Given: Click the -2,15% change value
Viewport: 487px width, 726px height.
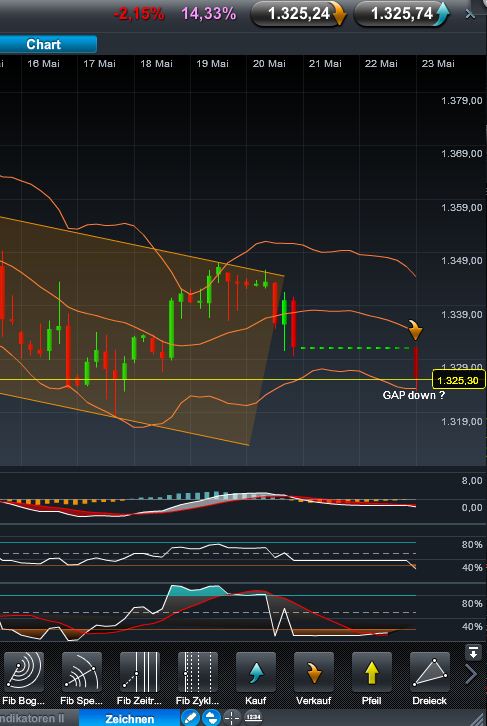Looking at the screenshot, I should [139, 14].
